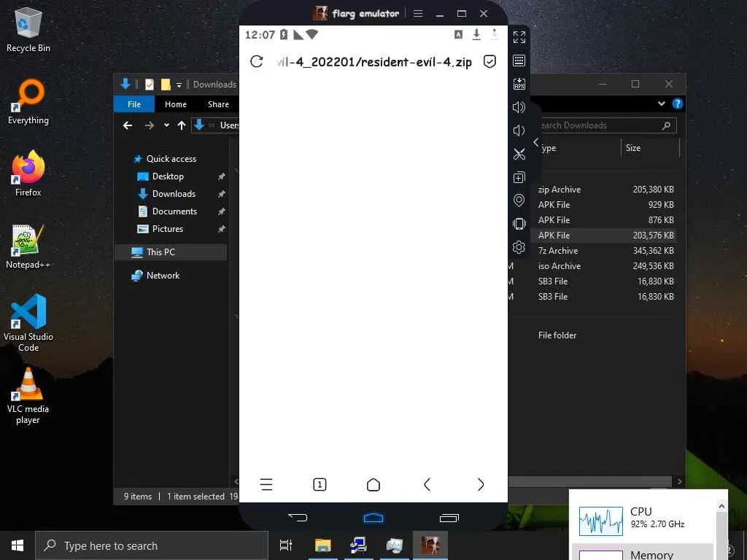Viewport: 747px width, 560px height.
Task: Tap the Android back navigation button
Action: coord(298,517)
